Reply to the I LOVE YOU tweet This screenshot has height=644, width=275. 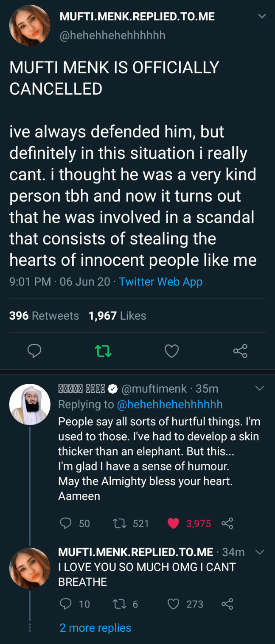[65, 604]
